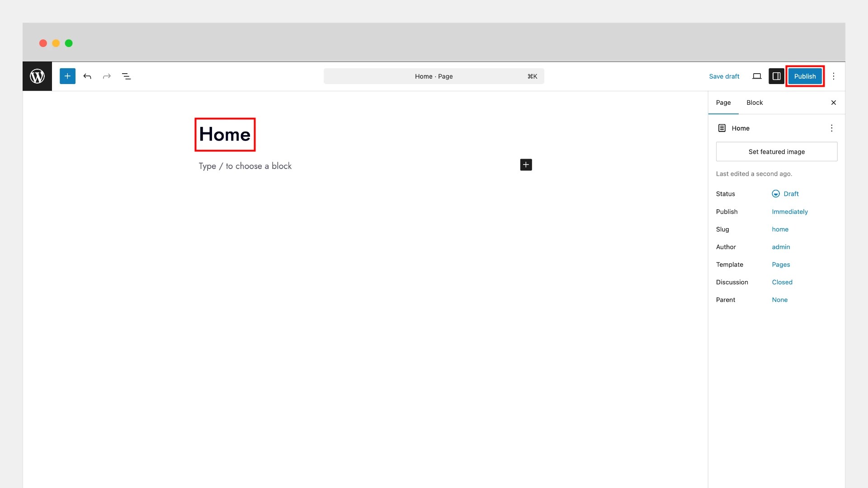Click the WordPress logo icon
Screen dimensions: 868x488
coord(37,76)
